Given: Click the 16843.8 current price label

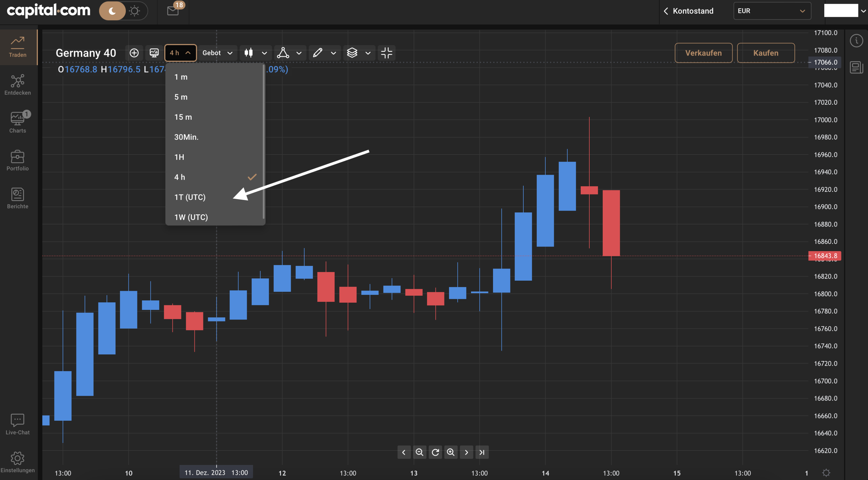Looking at the screenshot, I should 825,256.
